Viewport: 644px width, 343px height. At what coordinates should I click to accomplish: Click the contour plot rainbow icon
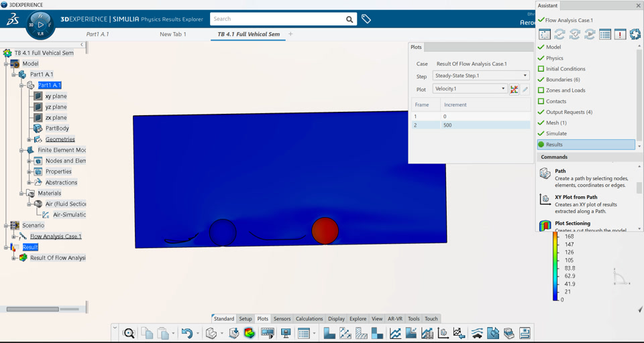point(249,333)
